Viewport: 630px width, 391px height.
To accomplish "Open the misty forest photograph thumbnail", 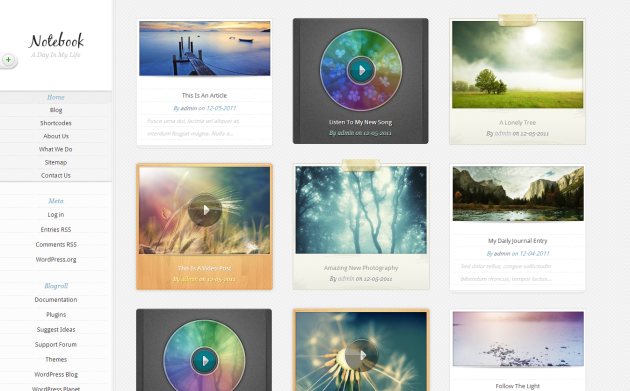I will pyautogui.click(x=361, y=210).
